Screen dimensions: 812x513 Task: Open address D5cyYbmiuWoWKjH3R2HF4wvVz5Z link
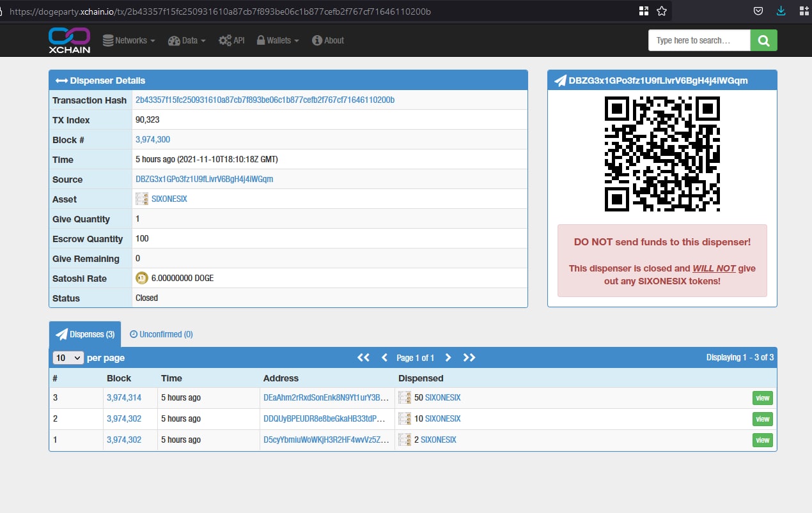326,440
